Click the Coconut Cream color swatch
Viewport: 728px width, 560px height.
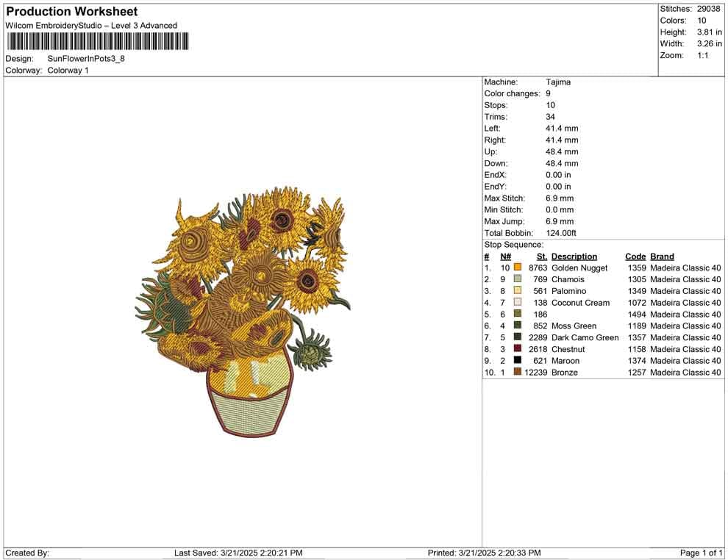coord(517,302)
